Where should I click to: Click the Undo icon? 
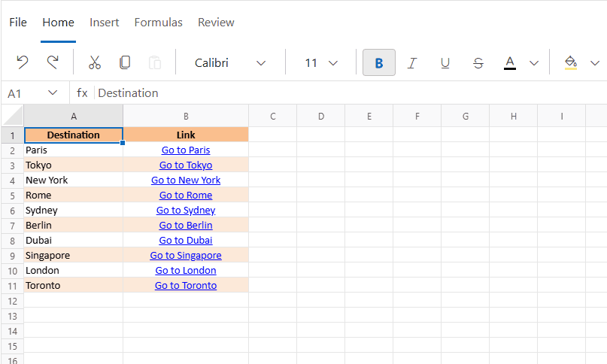click(x=23, y=62)
